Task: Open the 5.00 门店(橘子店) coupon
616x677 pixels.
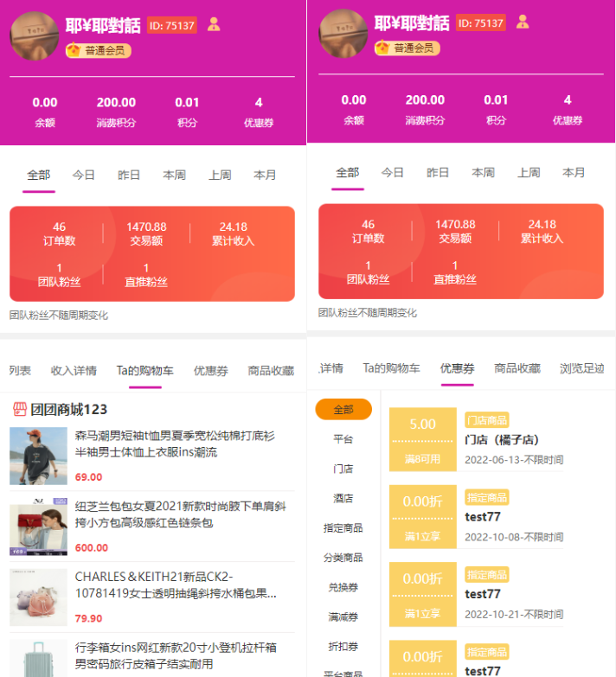Action: (476, 439)
